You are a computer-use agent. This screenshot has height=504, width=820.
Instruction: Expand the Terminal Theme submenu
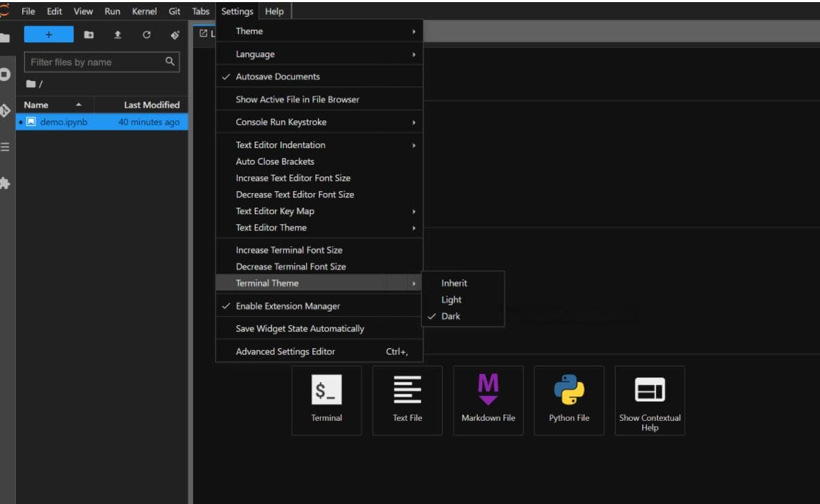[319, 283]
